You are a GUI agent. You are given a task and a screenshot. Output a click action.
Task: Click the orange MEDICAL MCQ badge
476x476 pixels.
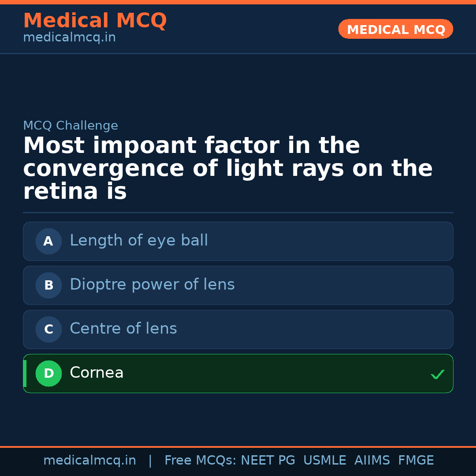[395, 29]
